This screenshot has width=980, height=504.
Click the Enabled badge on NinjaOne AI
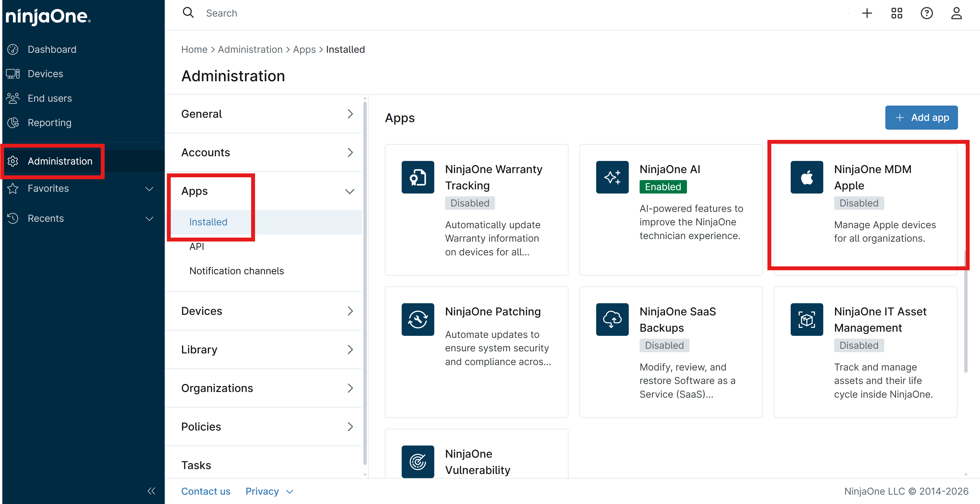[663, 187]
